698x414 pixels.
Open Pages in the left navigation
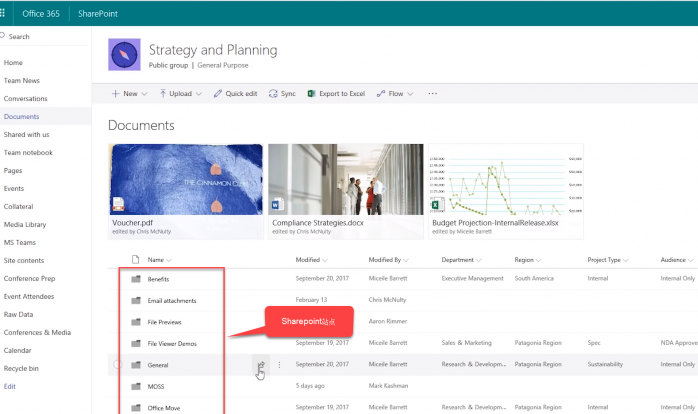13,170
